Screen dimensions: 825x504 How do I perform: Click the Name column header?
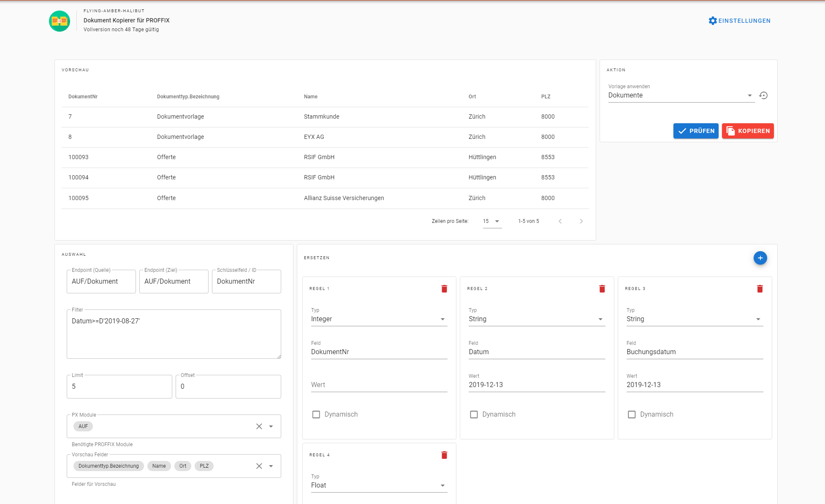pos(311,97)
